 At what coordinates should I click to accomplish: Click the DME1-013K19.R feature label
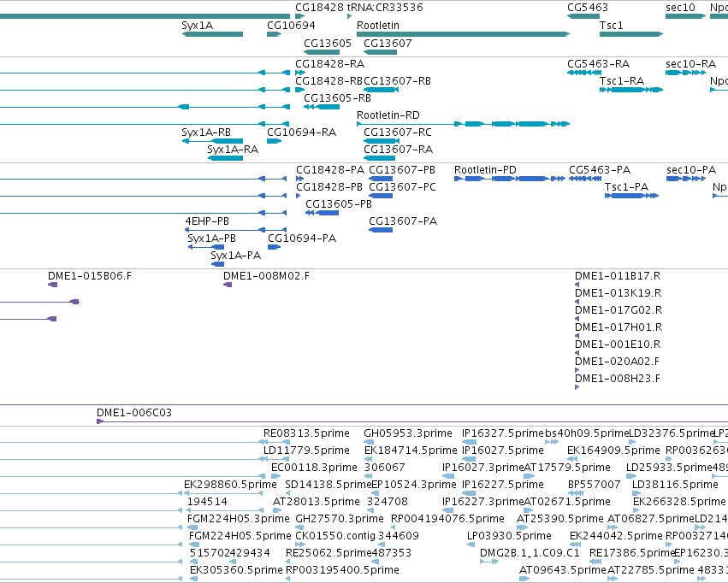618,293
